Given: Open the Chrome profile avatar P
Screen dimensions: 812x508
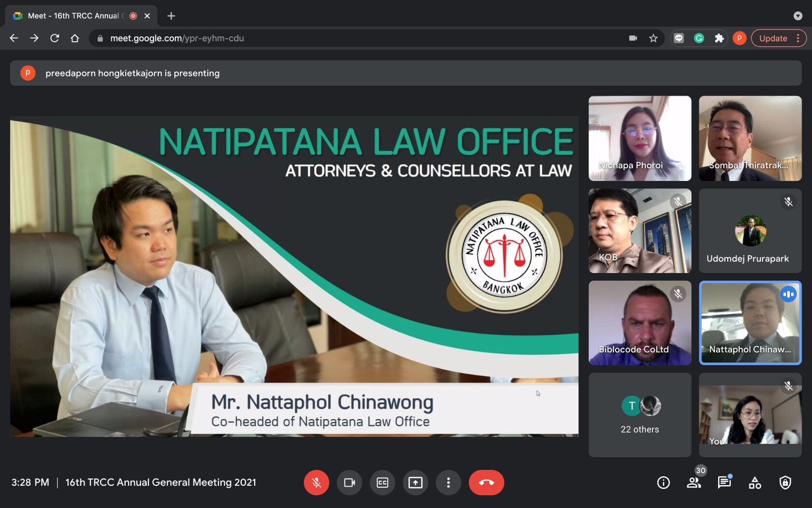Looking at the screenshot, I should coord(739,38).
